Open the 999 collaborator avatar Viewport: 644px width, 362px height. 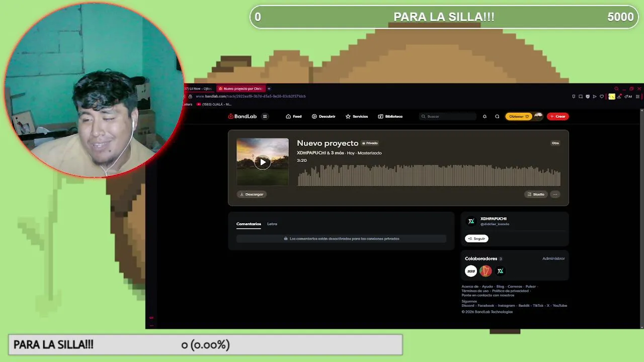tap(471, 271)
